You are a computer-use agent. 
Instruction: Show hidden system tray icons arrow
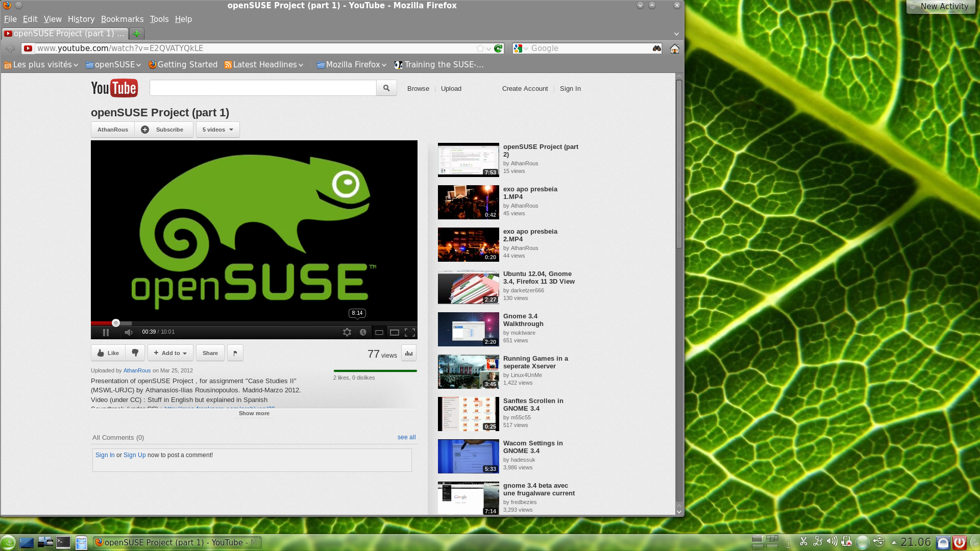tap(894, 542)
